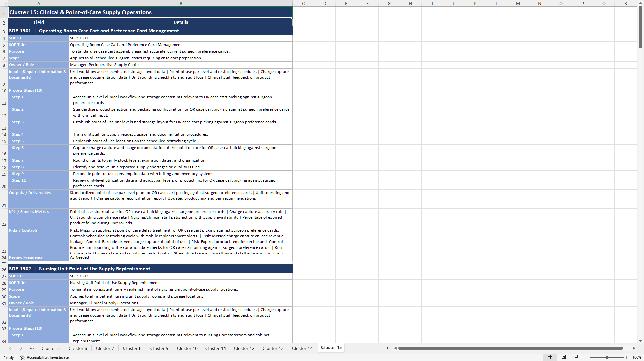Click the Step 8 supply shortages text
Screen dimensions: 644x361
pyautogui.click(x=137, y=167)
